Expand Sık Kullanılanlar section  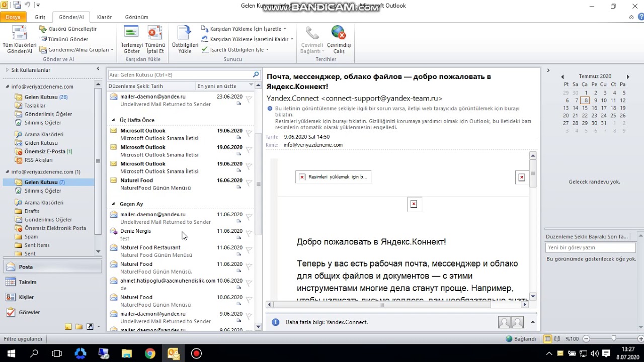[x=8, y=70]
